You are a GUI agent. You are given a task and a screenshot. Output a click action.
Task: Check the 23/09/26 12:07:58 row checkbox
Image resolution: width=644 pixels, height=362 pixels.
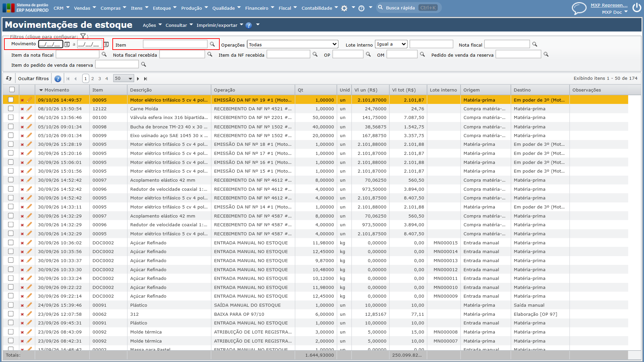pos(11,314)
